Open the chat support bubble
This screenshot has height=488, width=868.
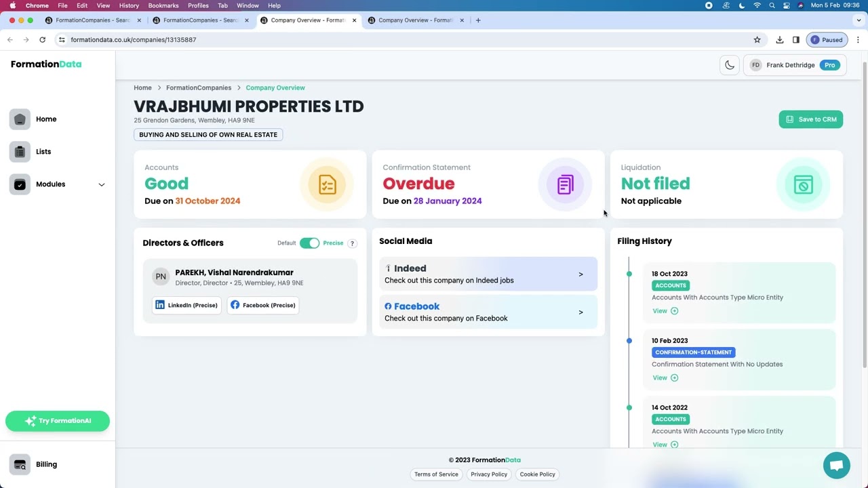click(x=836, y=466)
